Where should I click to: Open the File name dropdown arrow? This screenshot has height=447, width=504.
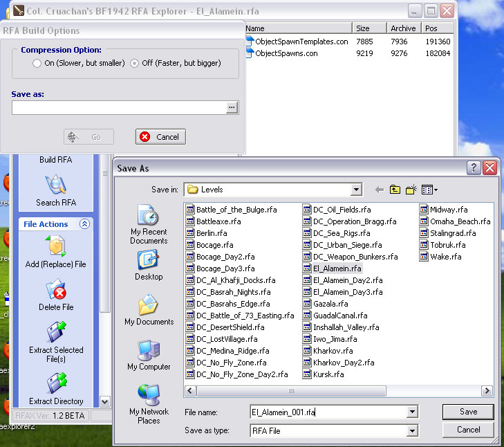[x=412, y=412]
